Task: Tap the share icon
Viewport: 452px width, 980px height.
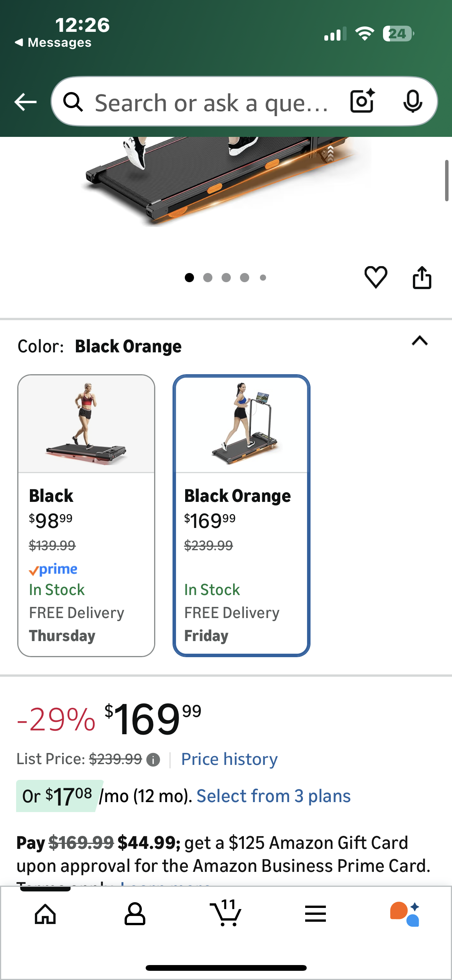Action: [x=422, y=278]
